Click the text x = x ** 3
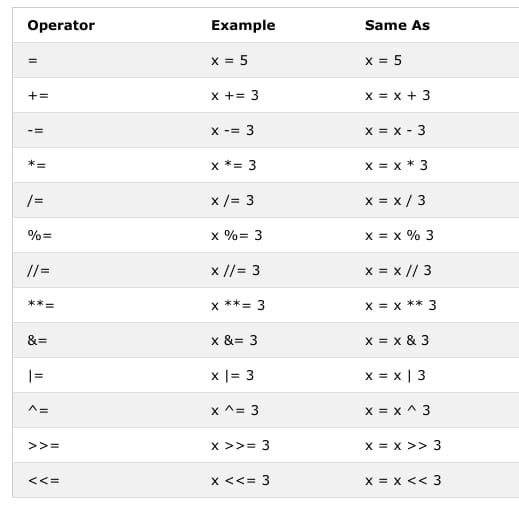The height and width of the screenshot is (512, 519). click(401, 305)
